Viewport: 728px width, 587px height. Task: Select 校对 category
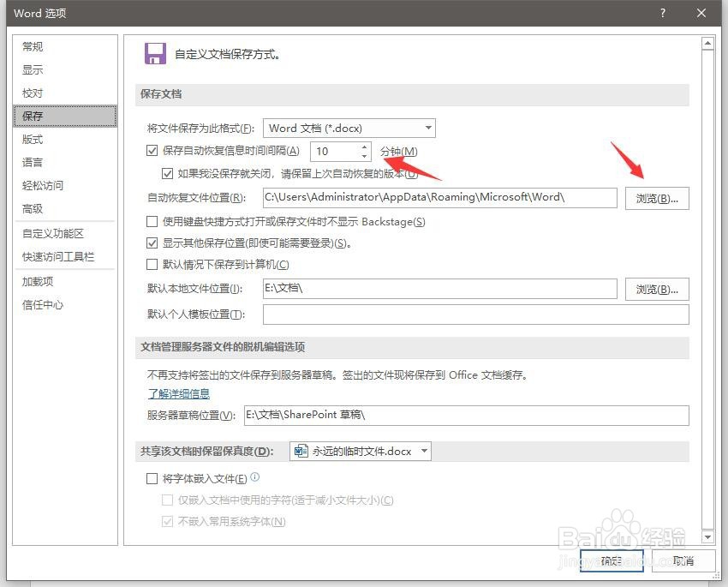click(65, 93)
